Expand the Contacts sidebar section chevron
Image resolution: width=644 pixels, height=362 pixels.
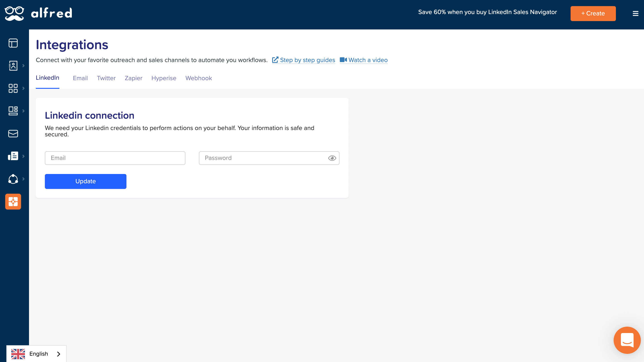(24, 65)
